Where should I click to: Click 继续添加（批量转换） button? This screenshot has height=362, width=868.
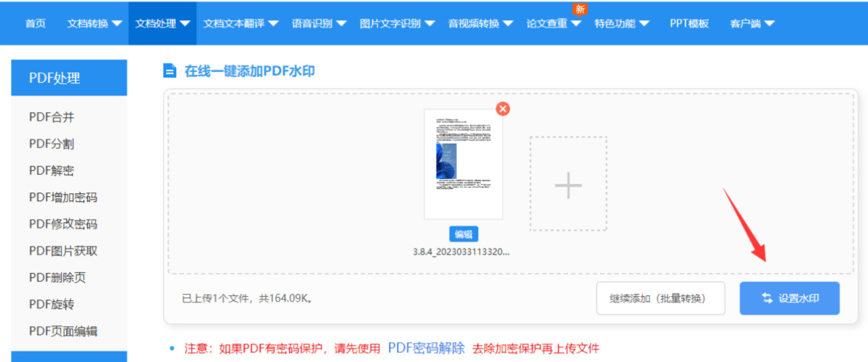click(x=660, y=298)
